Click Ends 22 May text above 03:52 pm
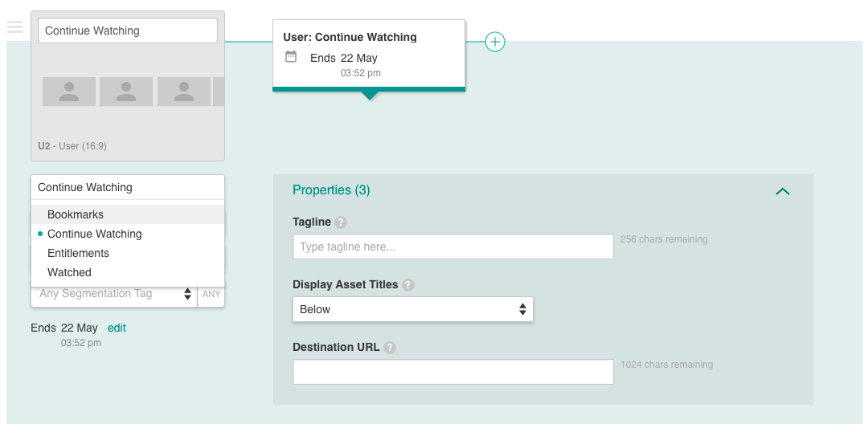868x432 pixels. [64, 328]
